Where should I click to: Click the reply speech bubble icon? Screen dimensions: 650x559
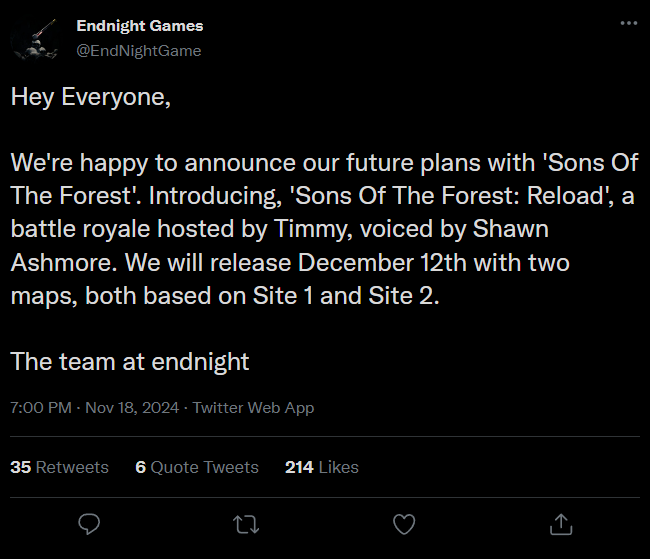coord(89,523)
